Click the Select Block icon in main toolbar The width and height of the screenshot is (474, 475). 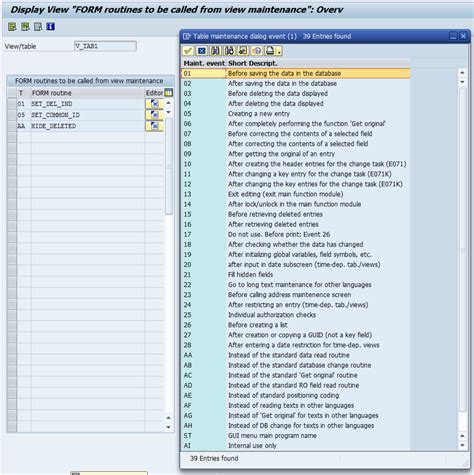pos(25,27)
